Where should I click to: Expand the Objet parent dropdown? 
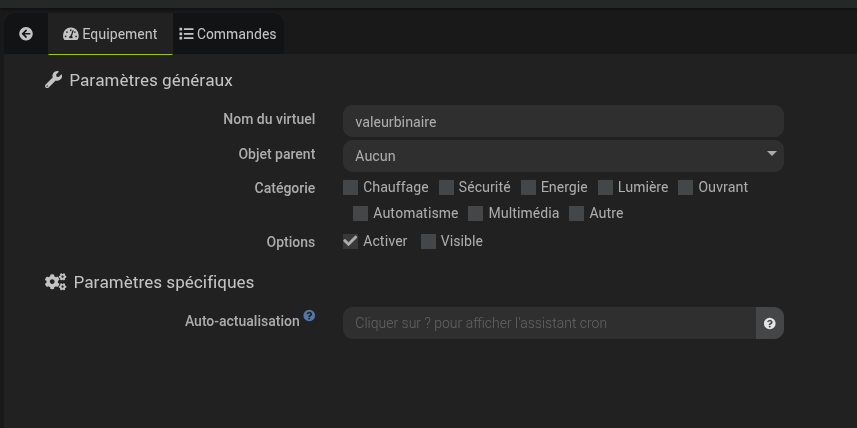tap(562, 155)
